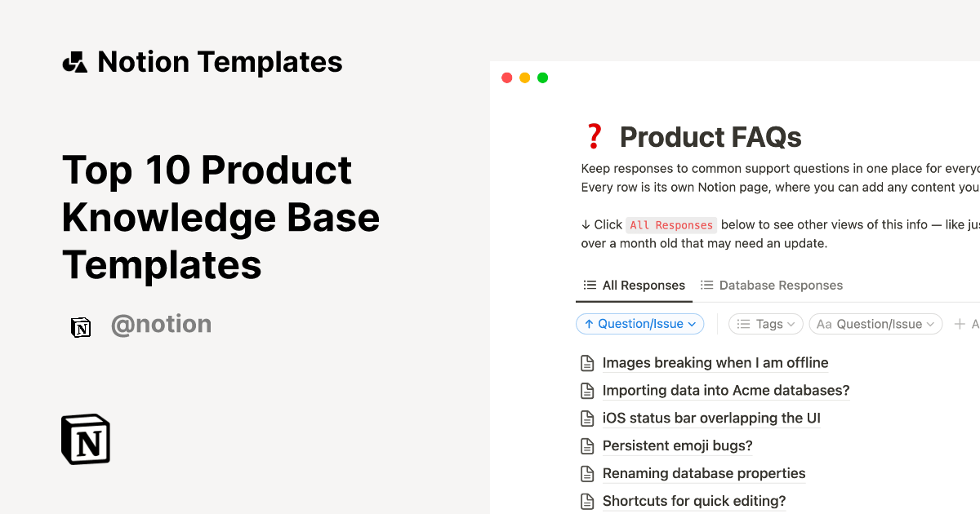Expand the Aa Question/Issue property dropdown
This screenshot has height=514, width=980.
tap(875, 324)
